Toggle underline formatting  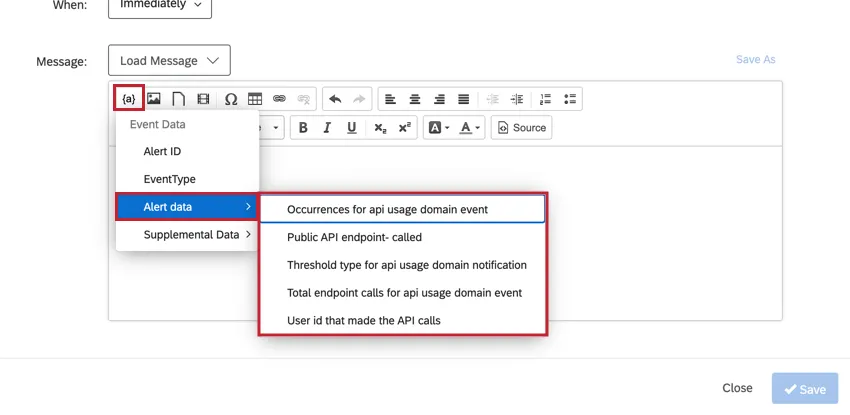(x=352, y=128)
